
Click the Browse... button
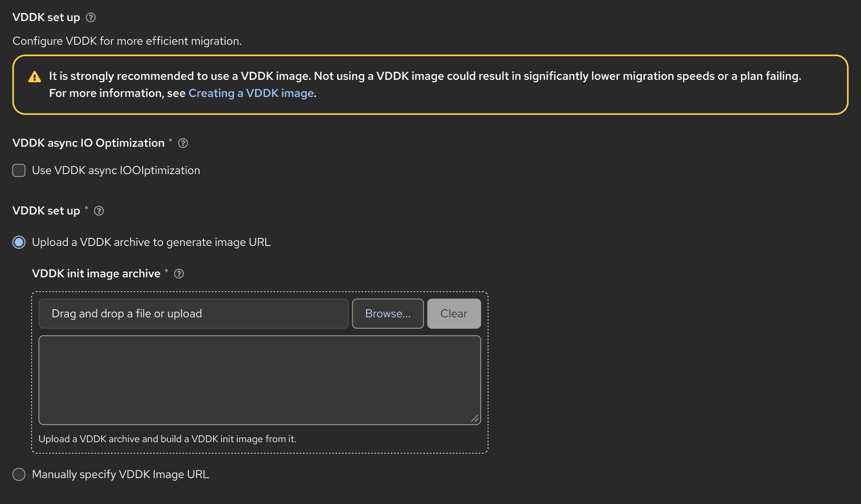point(388,314)
